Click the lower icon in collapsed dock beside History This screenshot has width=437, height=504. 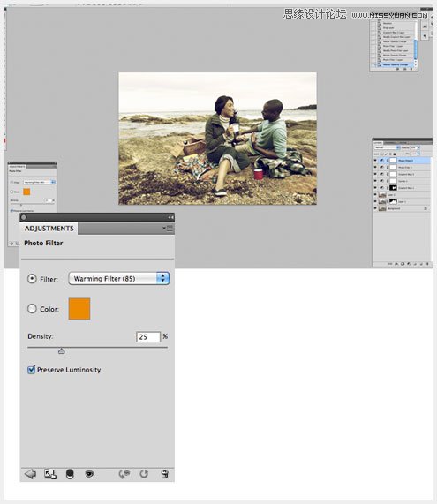(x=425, y=36)
